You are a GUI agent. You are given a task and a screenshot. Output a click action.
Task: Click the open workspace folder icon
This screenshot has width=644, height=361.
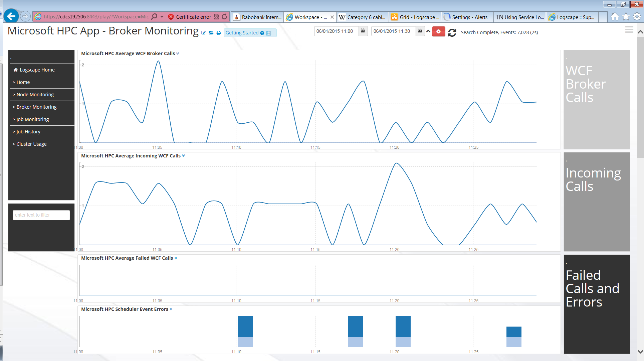tap(211, 33)
